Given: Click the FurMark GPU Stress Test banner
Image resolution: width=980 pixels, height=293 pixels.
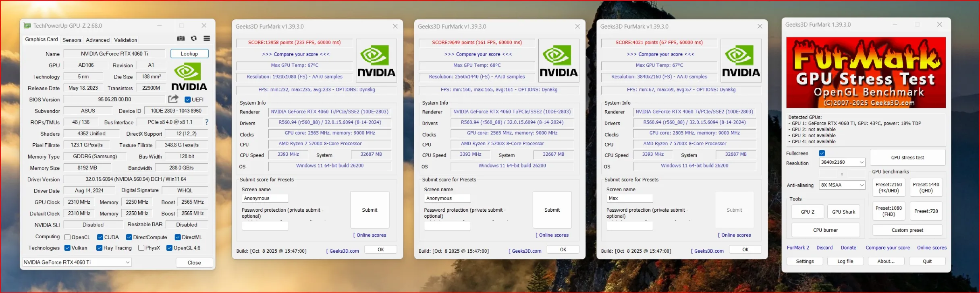Looking at the screenshot, I should coord(866,72).
